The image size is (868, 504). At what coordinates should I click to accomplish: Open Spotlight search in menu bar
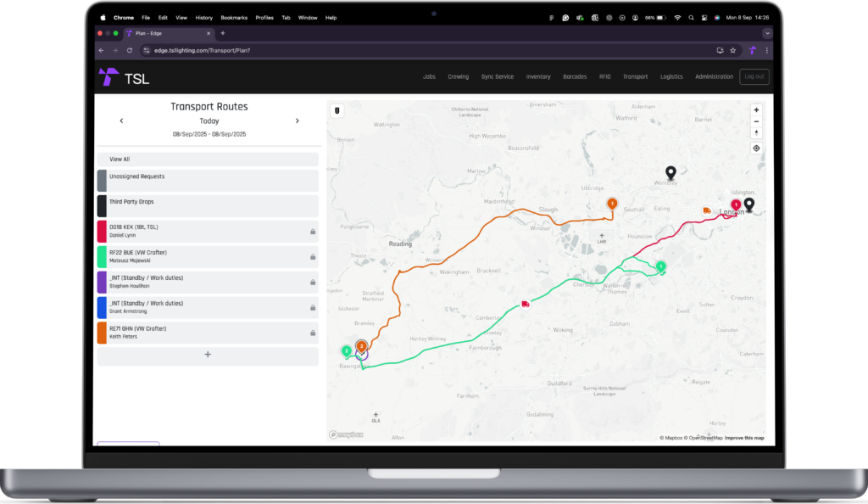click(x=691, y=18)
